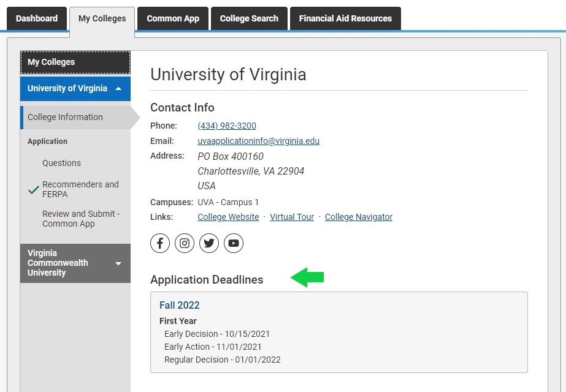Open the Virtual Tour link
This screenshot has width=566, height=392.
click(x=292, y=217)
